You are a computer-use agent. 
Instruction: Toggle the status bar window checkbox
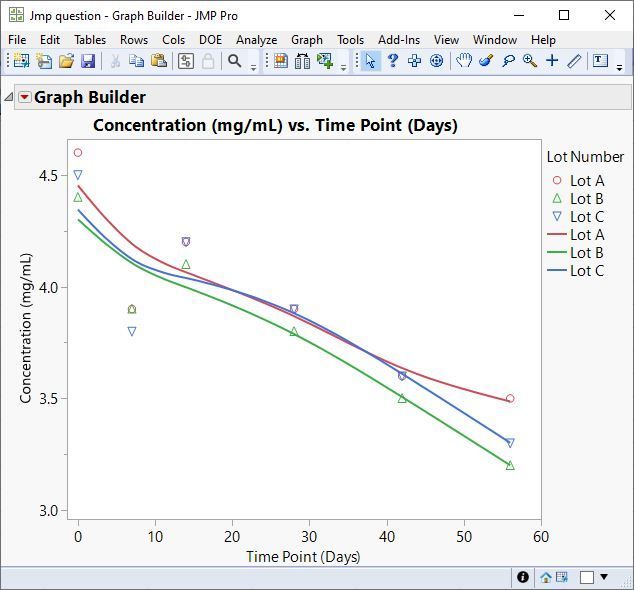(587, 577)
